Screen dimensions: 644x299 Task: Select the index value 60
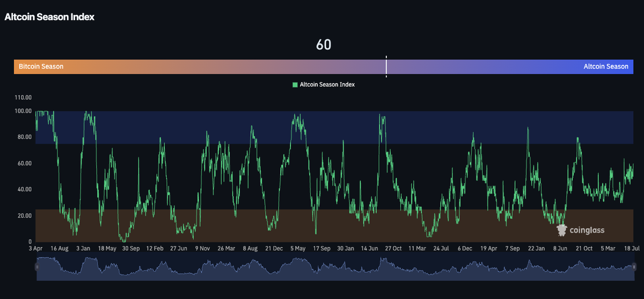(x=324, y=45)
